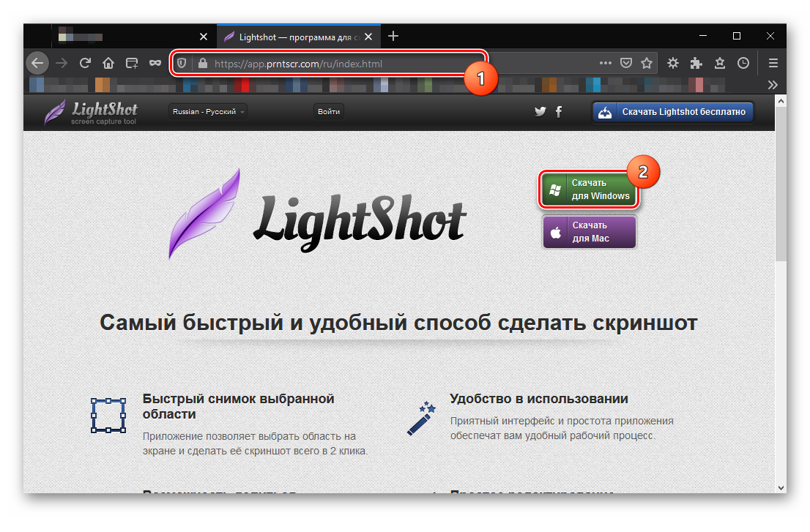Close the browser window
Image resolution: width=810 pixels, height=532 pixels.
click(x=770, y=36)
